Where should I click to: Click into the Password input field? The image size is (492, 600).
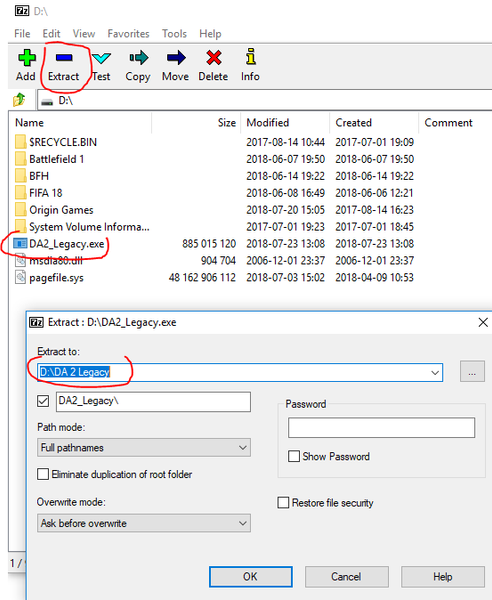[x=381, y=427]
